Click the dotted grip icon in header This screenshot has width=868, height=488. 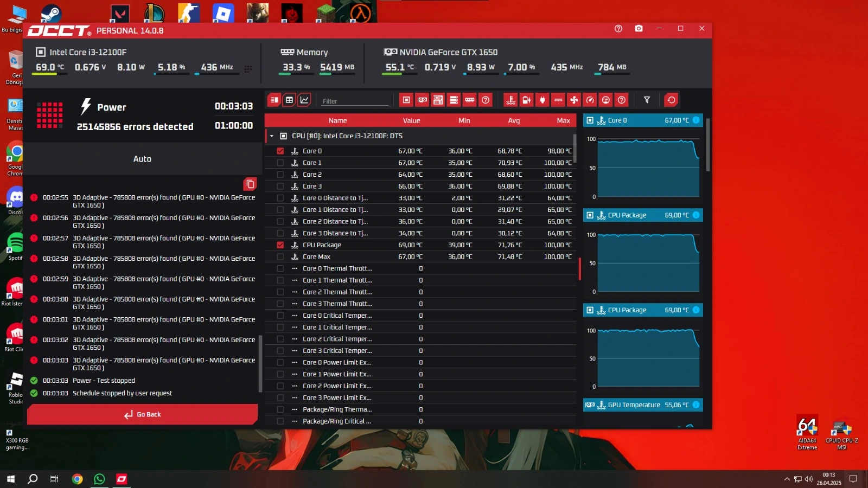(248, 69)
